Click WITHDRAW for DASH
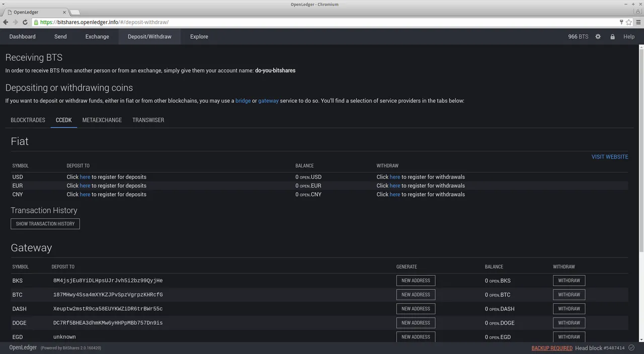The image size is (644, 354). coord(569,309)
